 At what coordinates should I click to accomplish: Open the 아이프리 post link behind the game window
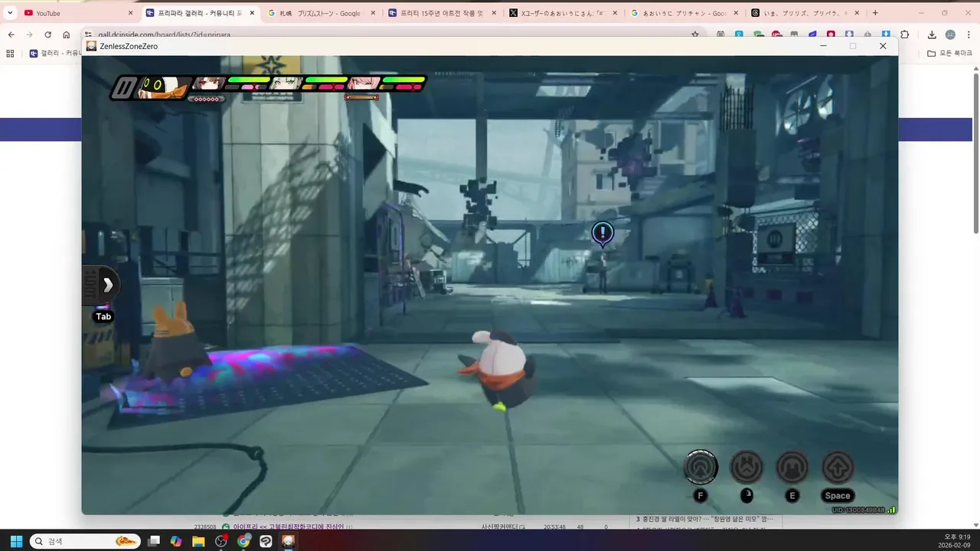(289, 527)
